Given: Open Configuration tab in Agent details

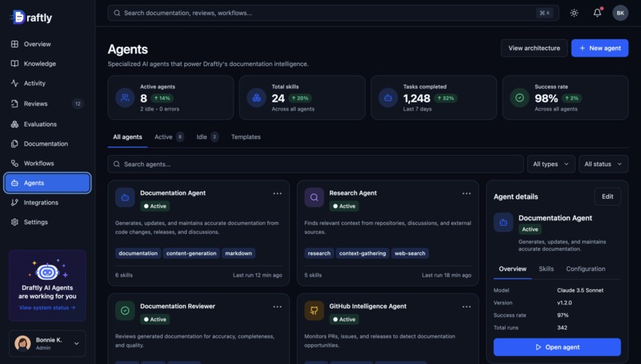Looking at the screenshot, I should [585, 269].
